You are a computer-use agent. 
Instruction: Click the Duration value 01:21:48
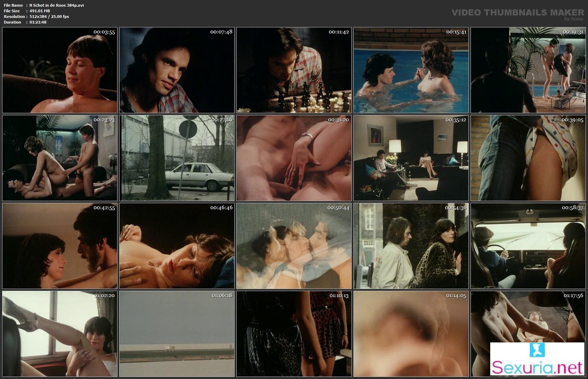38,22
